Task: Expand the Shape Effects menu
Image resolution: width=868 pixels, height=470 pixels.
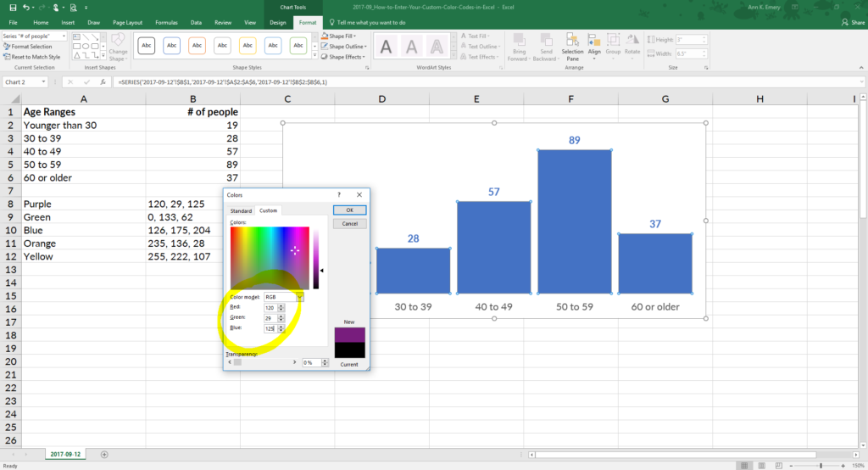Action: coord(346,57)
